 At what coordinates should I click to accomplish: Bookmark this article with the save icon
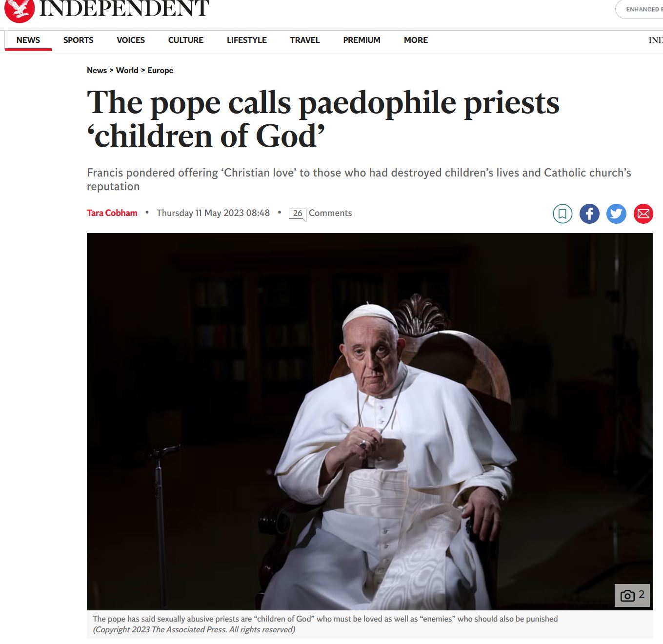tap(563, 214)
